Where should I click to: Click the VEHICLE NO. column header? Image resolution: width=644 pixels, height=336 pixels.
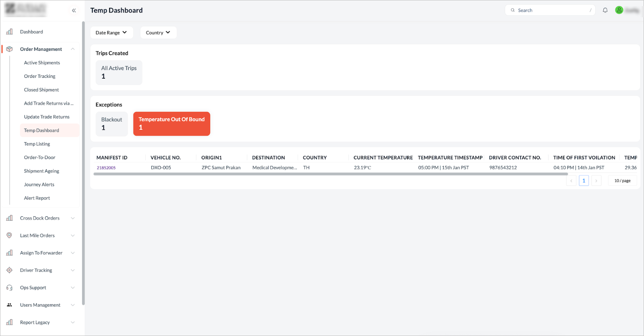166,158
